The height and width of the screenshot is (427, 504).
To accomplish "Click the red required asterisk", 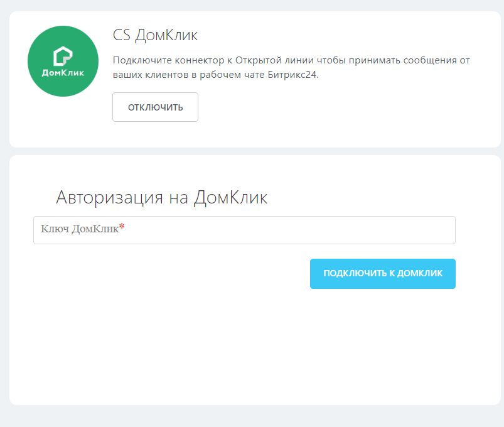I will [122, 229].
